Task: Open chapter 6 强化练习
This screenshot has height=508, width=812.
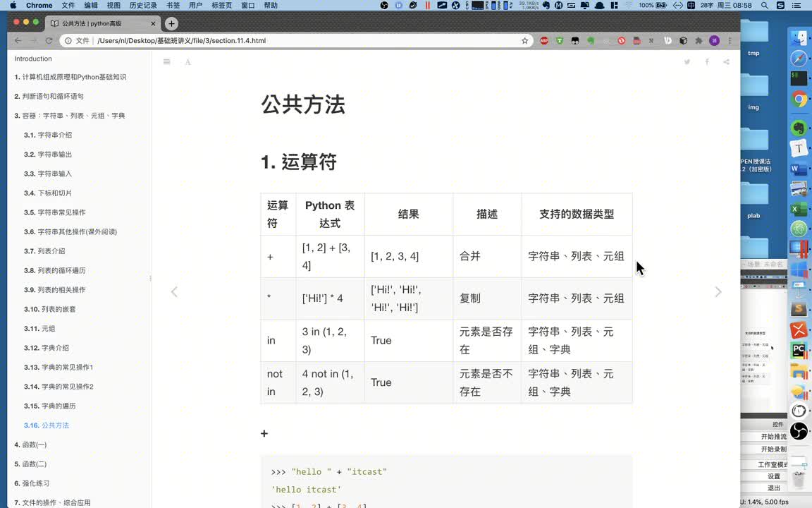Action: (32, 483)
